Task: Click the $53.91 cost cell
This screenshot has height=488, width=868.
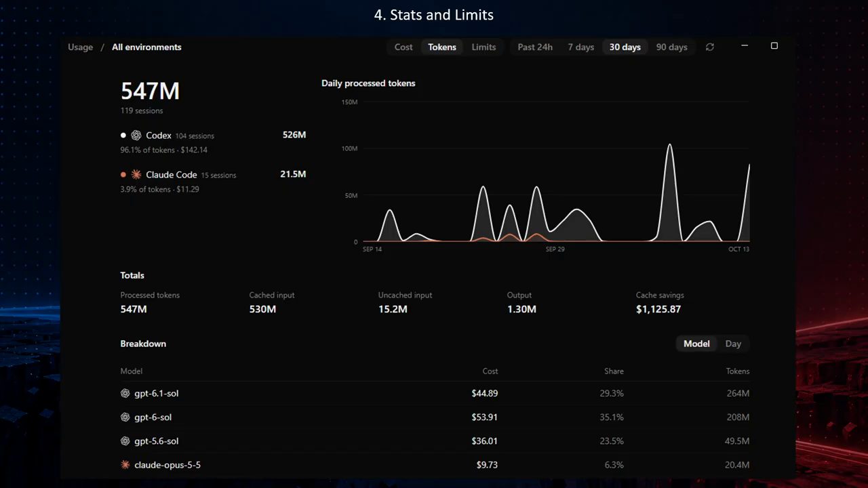Action: click(485, 417)
